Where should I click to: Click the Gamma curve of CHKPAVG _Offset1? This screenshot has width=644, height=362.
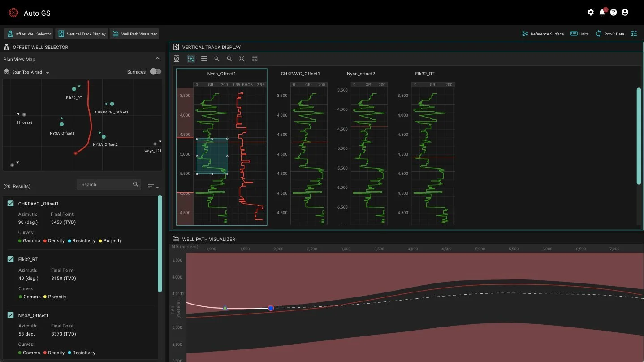click(29, 240)
